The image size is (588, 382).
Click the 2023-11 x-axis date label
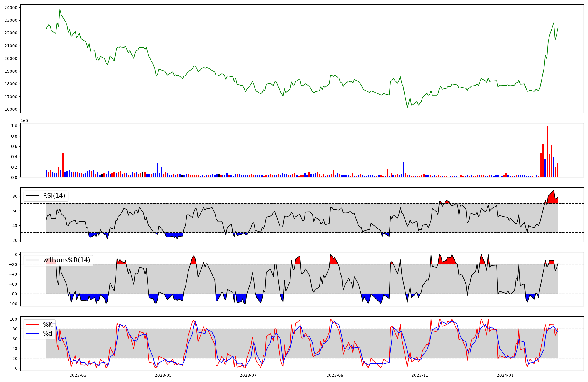pos(420,375)
